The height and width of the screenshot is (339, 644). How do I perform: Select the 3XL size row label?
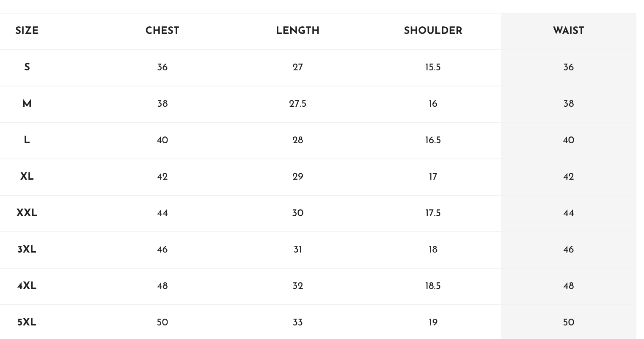coord(27,250)
